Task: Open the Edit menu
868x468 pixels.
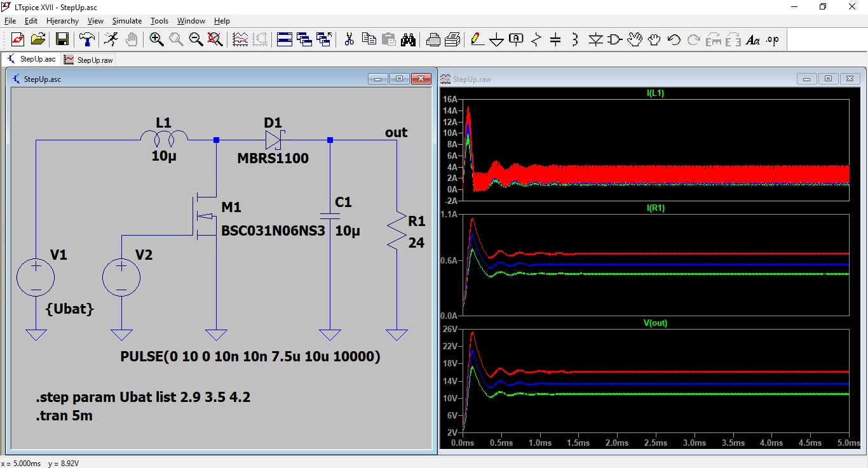Action: (x=31, y=21)
